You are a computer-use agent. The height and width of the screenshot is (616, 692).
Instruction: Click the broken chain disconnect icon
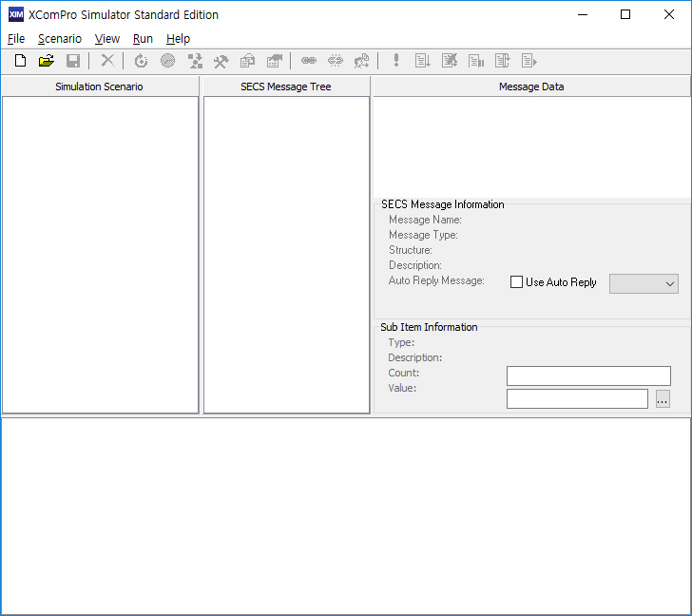coord(336,61)
